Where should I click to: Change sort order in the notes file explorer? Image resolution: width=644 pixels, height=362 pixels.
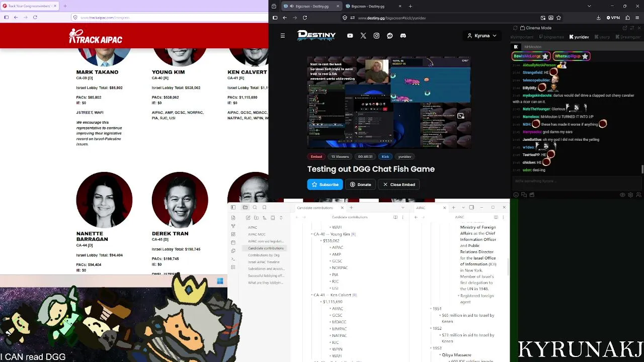click(x=264, y=218)
